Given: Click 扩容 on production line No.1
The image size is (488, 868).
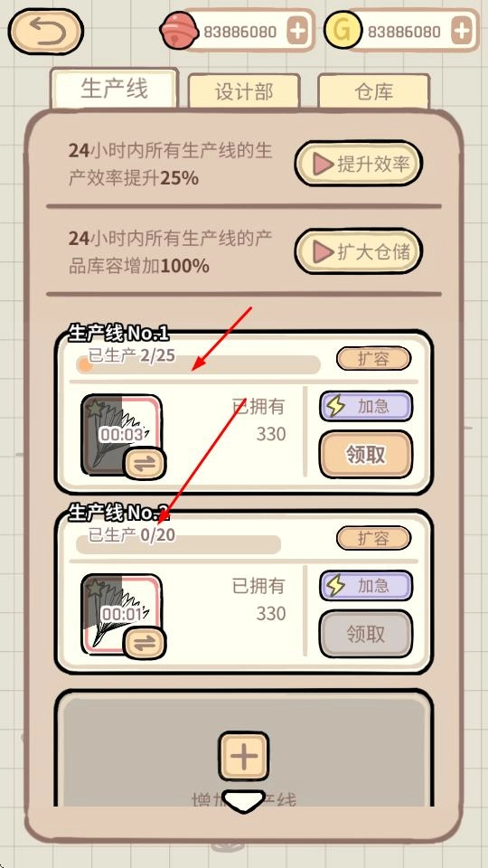Looking at the screenshot, I should (374, 359).
